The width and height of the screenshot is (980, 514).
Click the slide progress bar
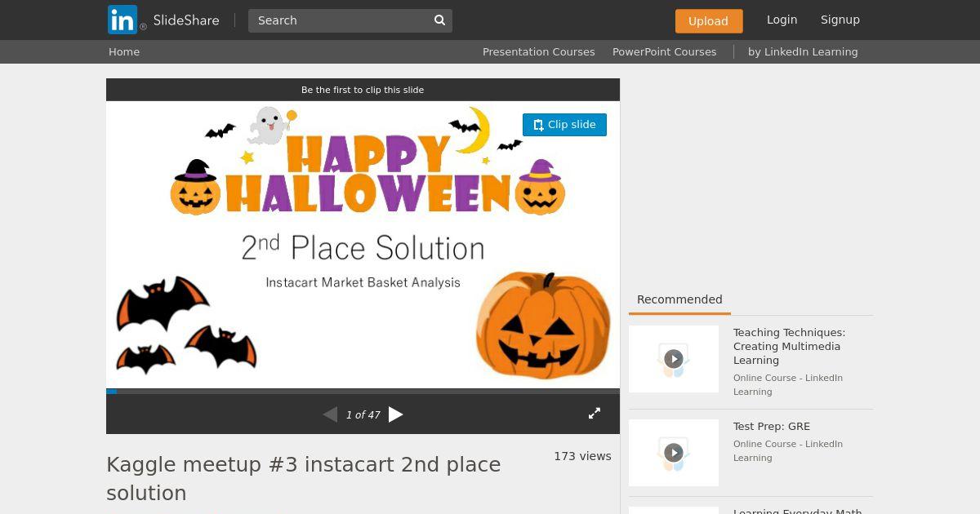(x=363, y=392)
